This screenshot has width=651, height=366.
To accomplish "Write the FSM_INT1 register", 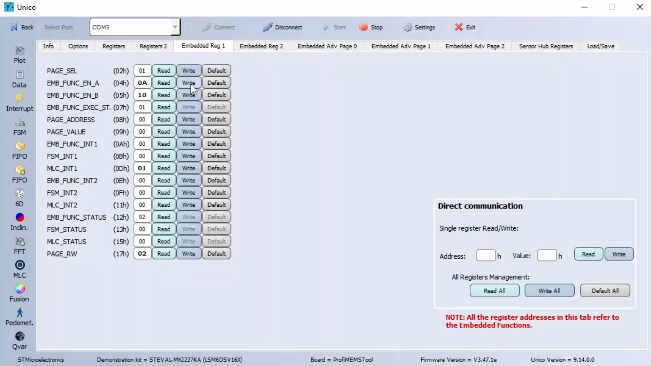I will point(188,156).
